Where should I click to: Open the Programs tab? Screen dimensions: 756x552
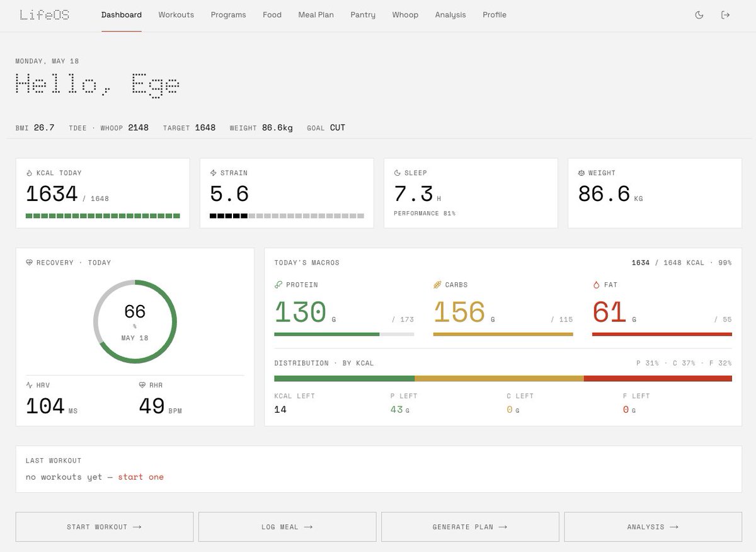point(229,14)
